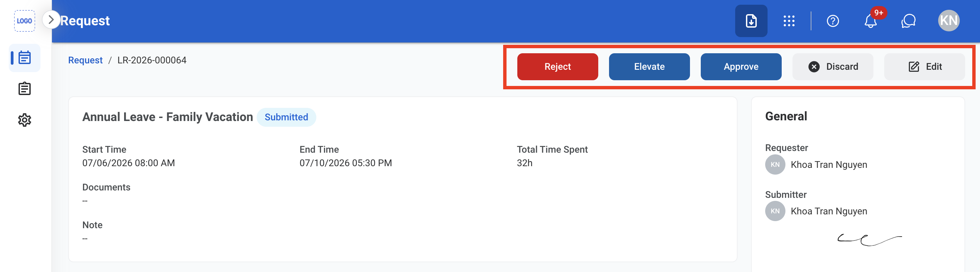Elevate the leave request
The width and height of the screenshot is (980, 272).
[649, 67]
